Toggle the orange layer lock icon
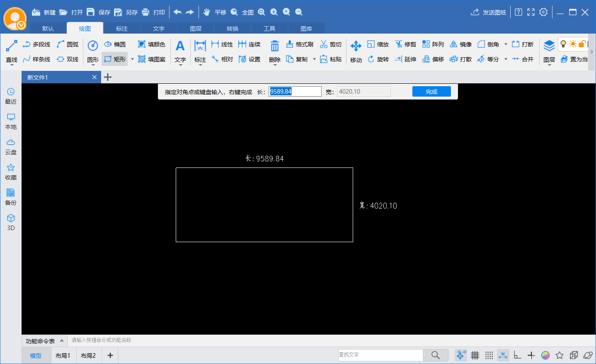The width and height of the screenshot is (596, 364). coord(582,44)
